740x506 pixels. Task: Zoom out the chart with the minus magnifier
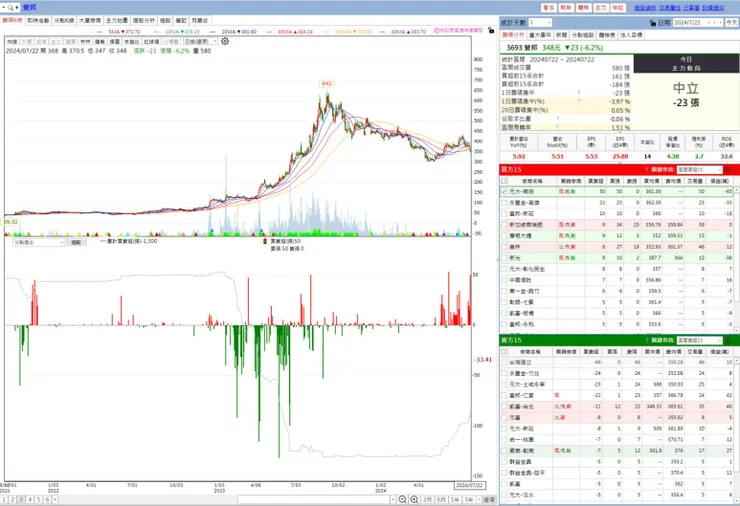[x=403, y=499]
